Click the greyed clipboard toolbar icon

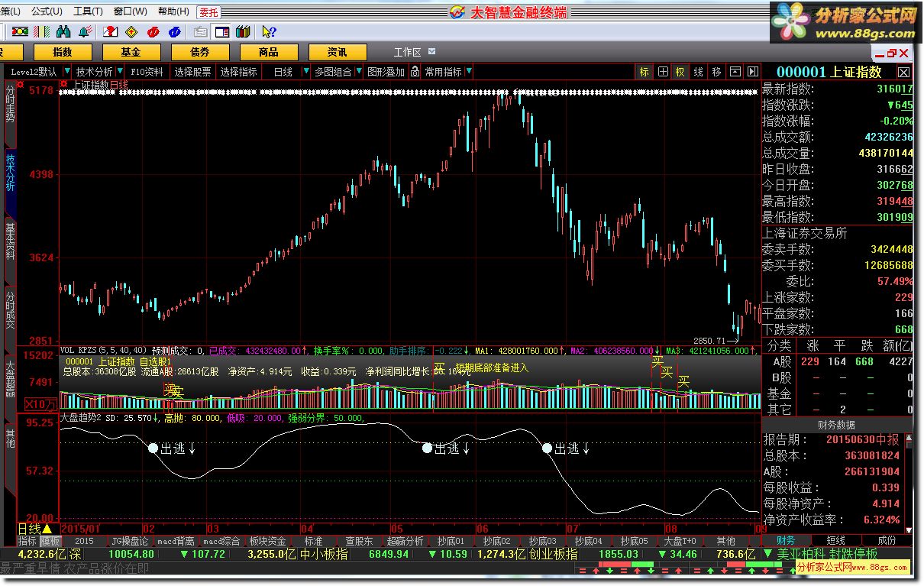[200, 31]
